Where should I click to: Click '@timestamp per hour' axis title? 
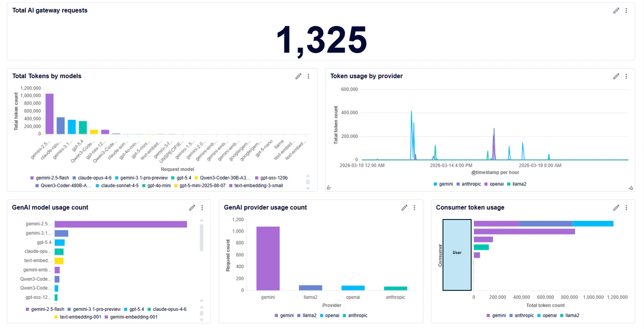pos(495,173)
